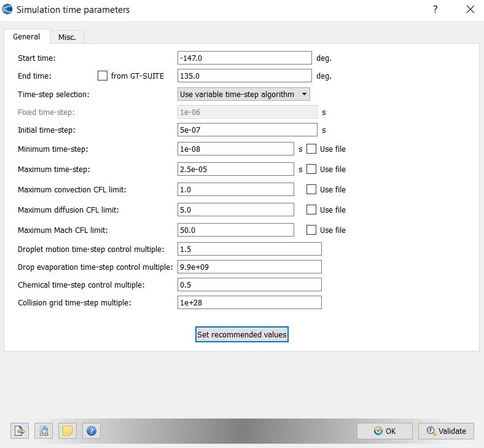Enable the from GT-SUITE checkbox
The height and width of the screenshot is (448, 484).
tap(103, 76)
